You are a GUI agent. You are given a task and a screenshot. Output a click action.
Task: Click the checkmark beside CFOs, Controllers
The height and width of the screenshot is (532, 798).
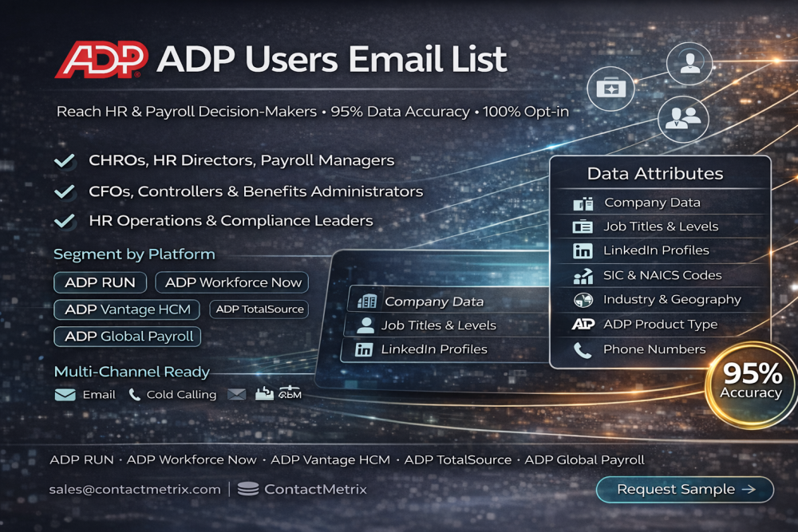pyautogui.click(x=65, y=191)
